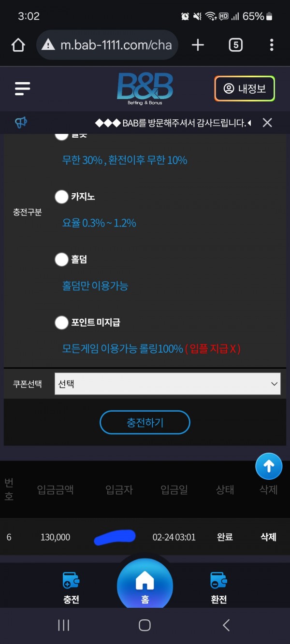Open 내정보 account button
The height and width of the screenshot is (644, 290).
click(245, 89)
